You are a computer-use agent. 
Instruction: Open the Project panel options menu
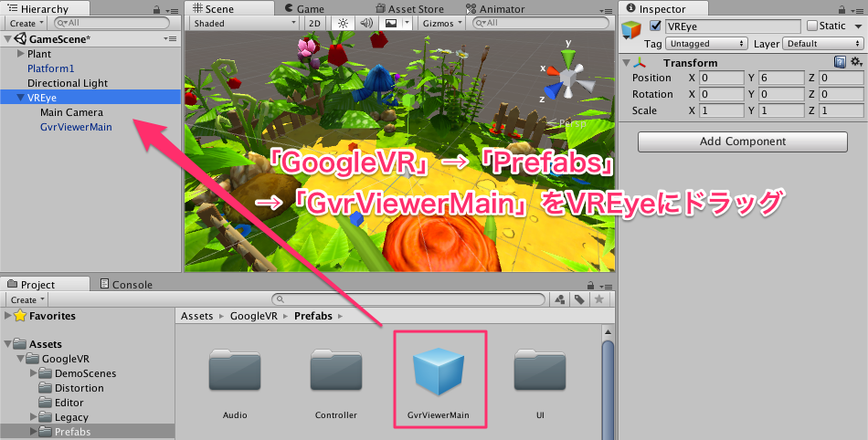pyautogui.click(x=606, y=286)
